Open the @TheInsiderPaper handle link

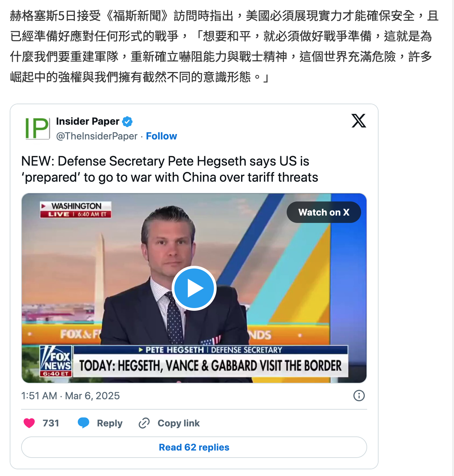97,136
